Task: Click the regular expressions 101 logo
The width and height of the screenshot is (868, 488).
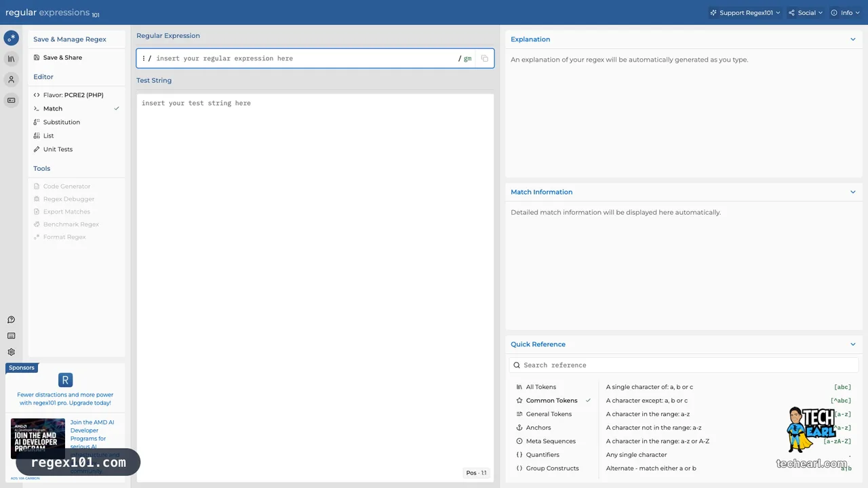Action: pos(52,13)
